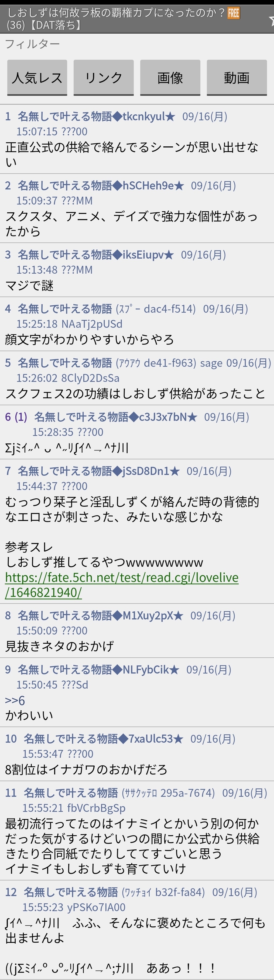Viewport: 274px width, 980px height.
Task: Tap post number 12 header
Action: (x=11, y=892)
